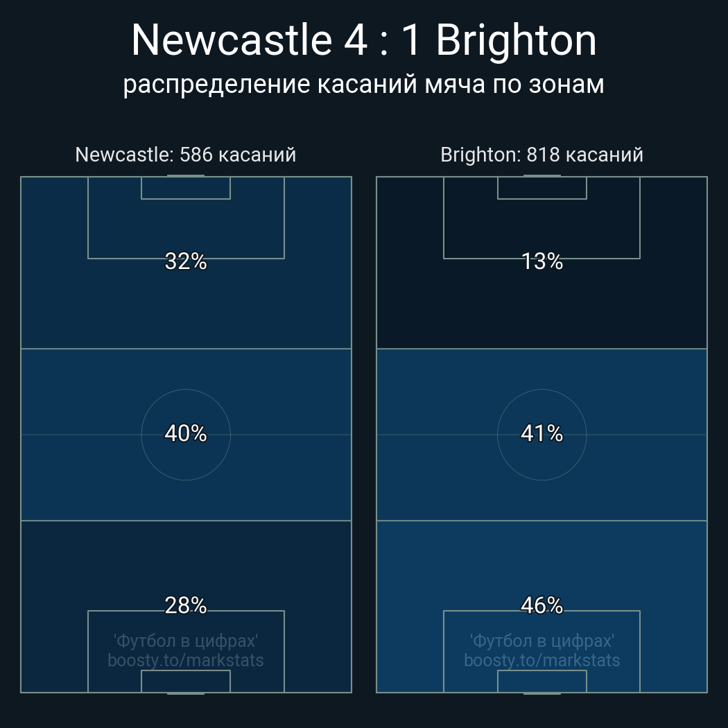Click Newcastle pitch bottom goal box

[186, 681]
